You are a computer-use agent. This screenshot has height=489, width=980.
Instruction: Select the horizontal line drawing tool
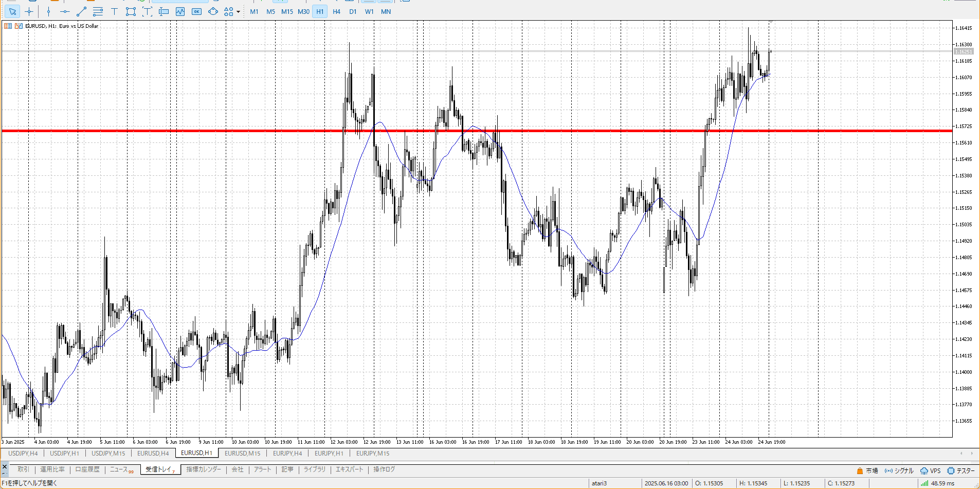[65, 11]
